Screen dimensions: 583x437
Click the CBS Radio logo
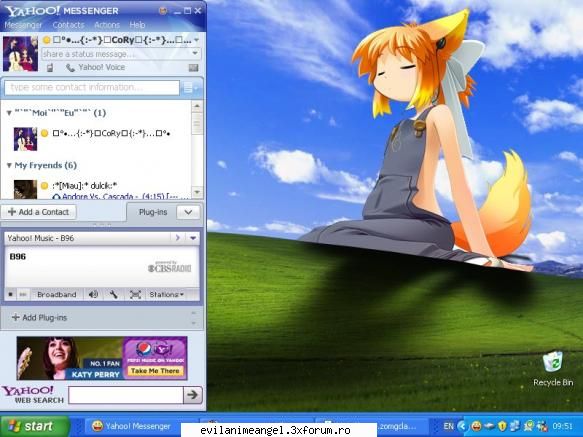(x=170, y=268)
